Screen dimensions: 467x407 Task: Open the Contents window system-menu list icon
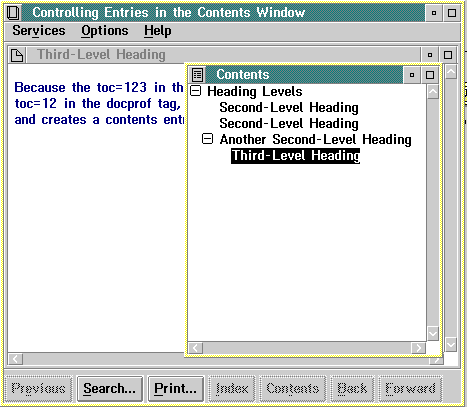click(x=197, y=75)
